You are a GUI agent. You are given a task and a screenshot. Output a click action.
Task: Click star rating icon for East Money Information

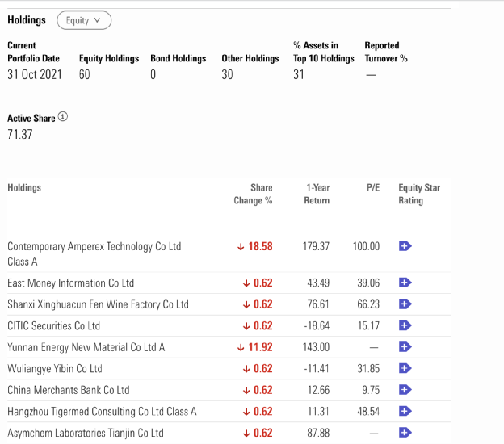[x=405, y=283]
